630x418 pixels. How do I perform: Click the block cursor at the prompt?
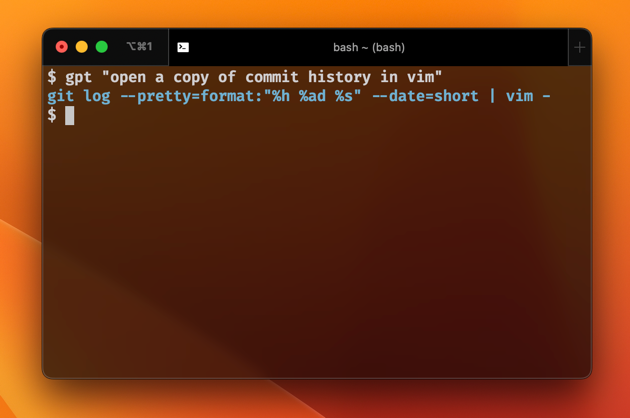[70, 116]
